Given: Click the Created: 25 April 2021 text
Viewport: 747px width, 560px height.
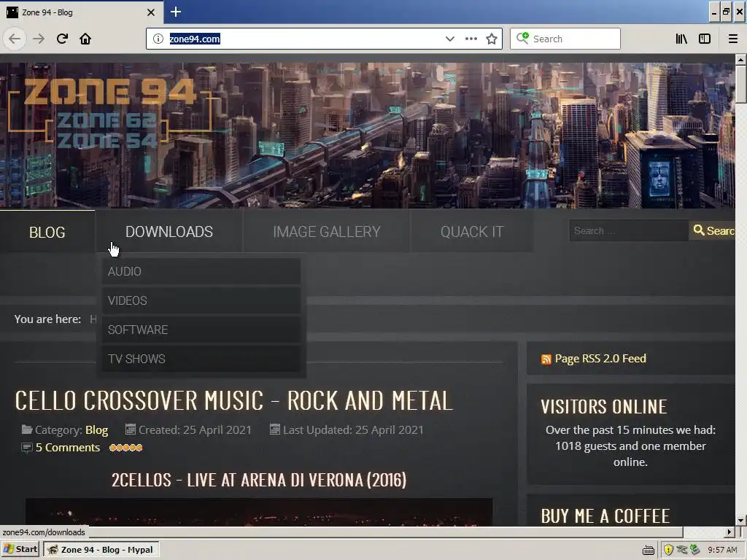Looking at the screenshot, I should (195, 430).
